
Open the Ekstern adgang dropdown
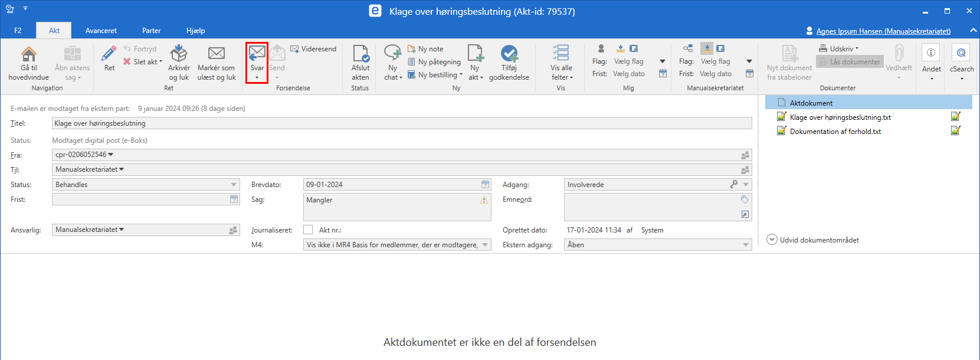click(x=746, y=245)
